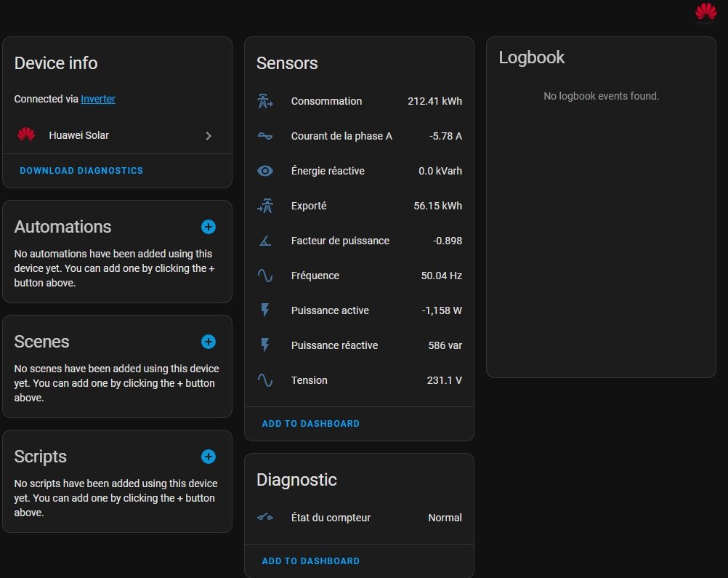The width and height of the screenshot is (728, 578).
Task: Click the Exporté tower icon
Action: point(265,206)
